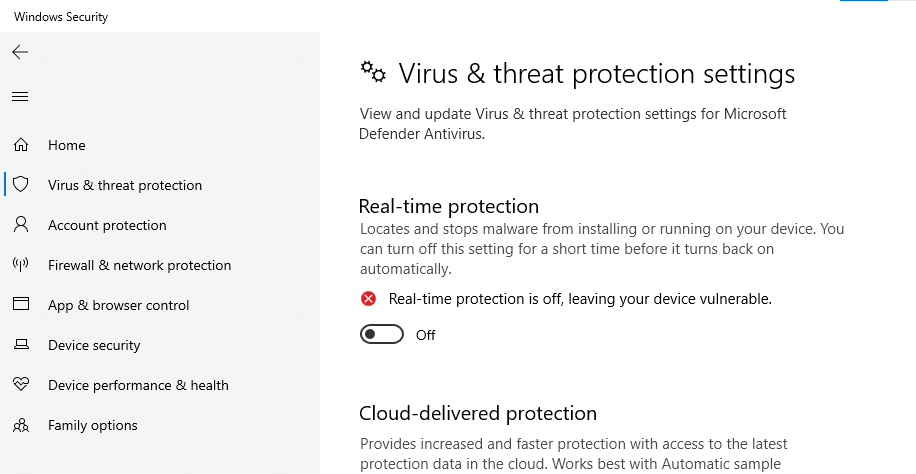Viewport: 916px width, 474px height.
Task: Click the back arrow icon
Action: tap(20, 52)
